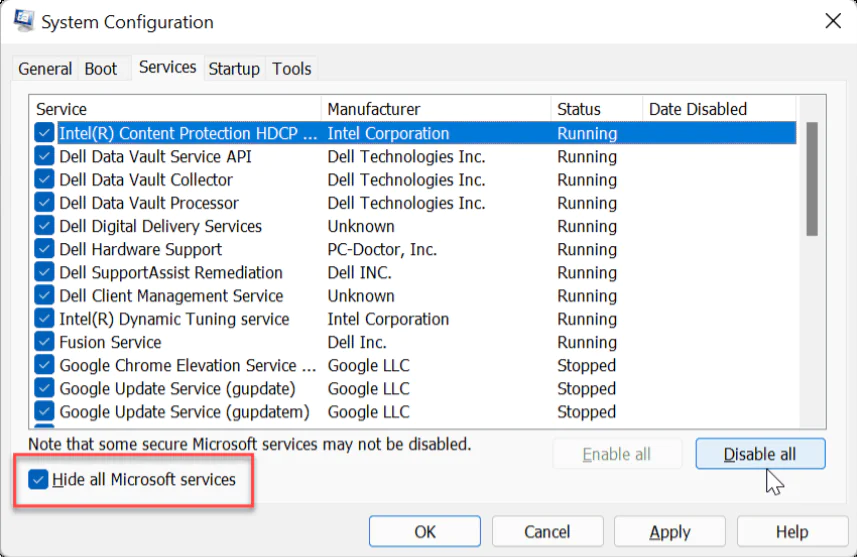Screen dimensions: 857x557
Task: Click the Cancel button
Action: point(547,532)
